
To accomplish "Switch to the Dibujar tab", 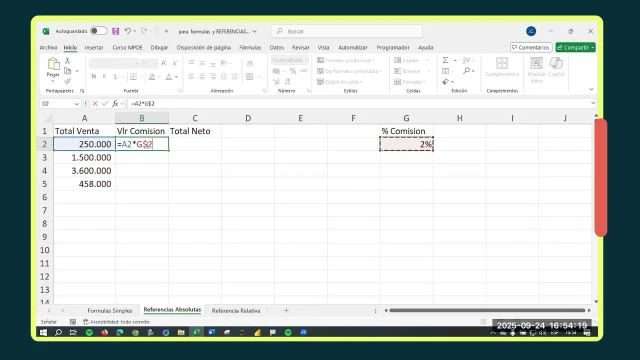I will click(159, 47).
